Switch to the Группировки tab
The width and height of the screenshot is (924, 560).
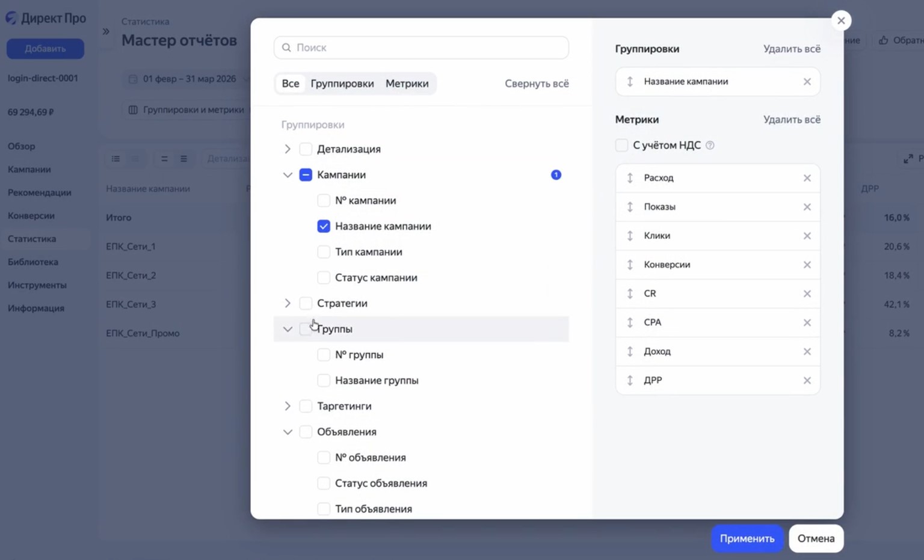(x=342, y=84)
